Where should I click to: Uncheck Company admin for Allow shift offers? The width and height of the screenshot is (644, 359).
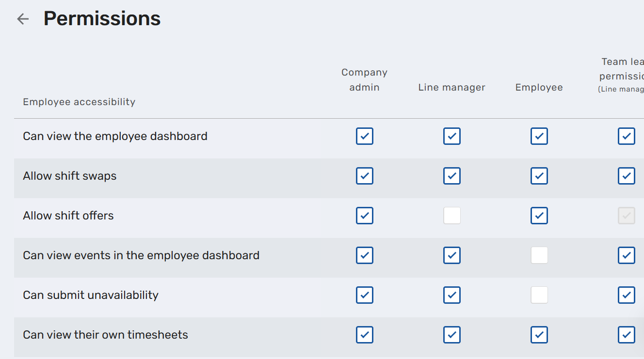(x=364, y=216)
